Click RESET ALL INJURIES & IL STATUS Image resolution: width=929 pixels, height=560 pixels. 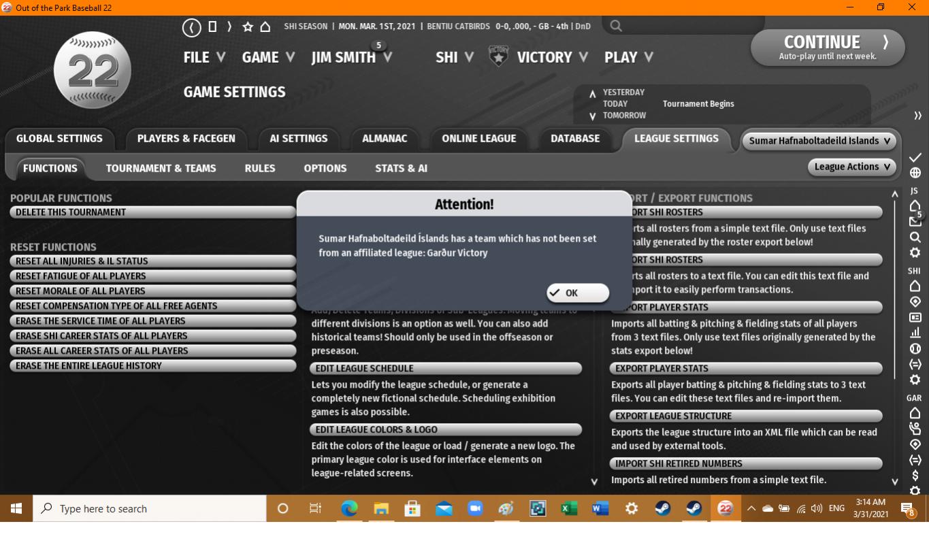[x=152, y=261]
